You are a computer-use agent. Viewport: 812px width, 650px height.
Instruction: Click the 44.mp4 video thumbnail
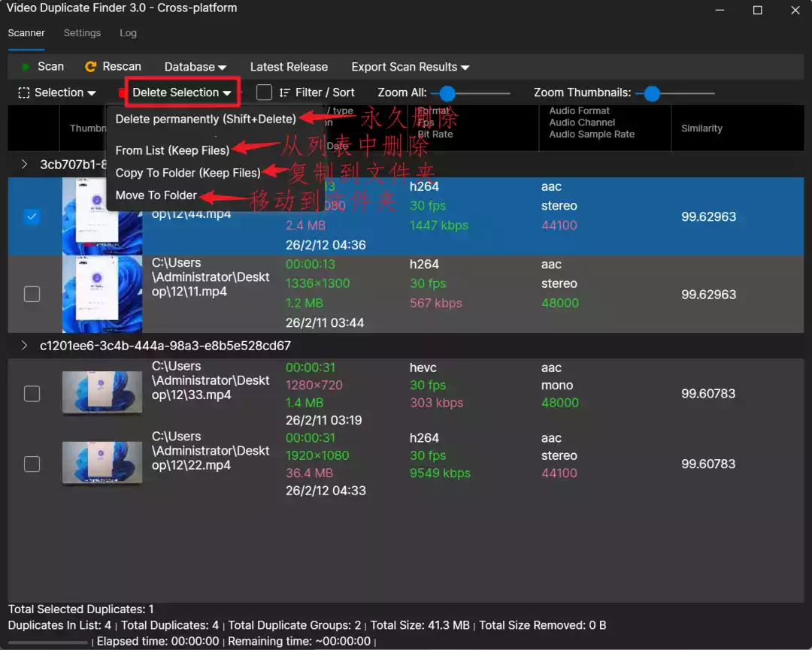(x=102, y=216)
